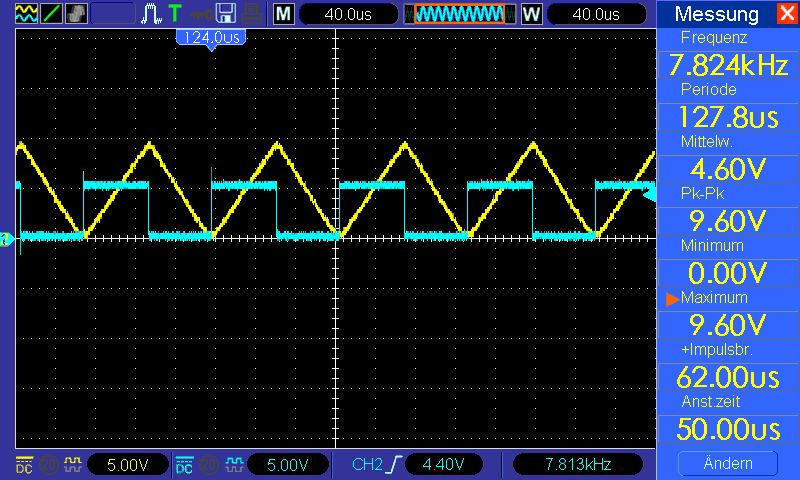This screenshot has height=480, width=800.
Task: Click the 9.60V maximum value
Action: [728, 325]
